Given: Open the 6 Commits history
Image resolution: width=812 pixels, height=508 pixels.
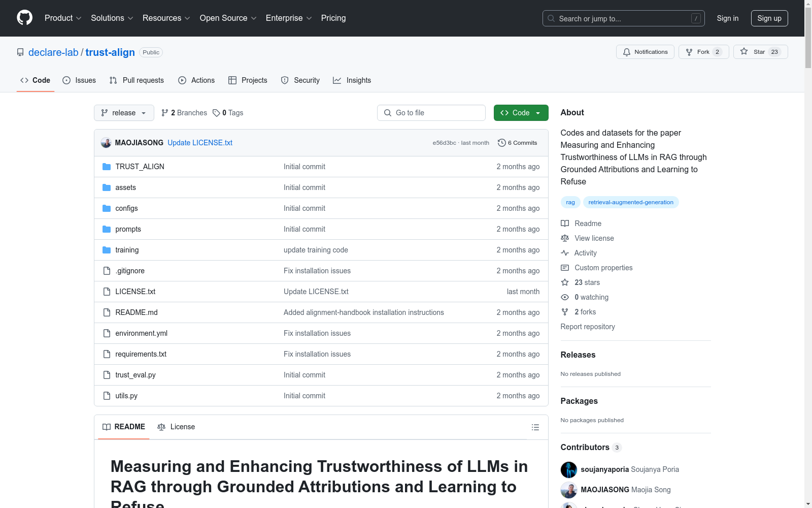Looking at the screenshot, I should click(518, 143).
